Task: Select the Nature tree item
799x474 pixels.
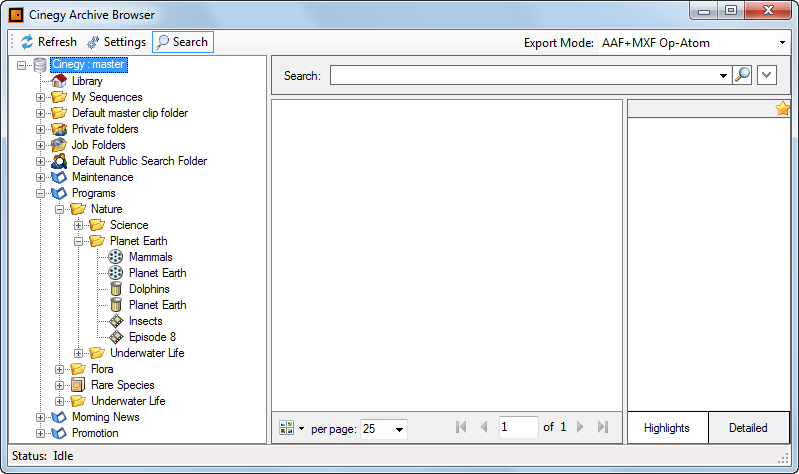Action: (106, 209)
